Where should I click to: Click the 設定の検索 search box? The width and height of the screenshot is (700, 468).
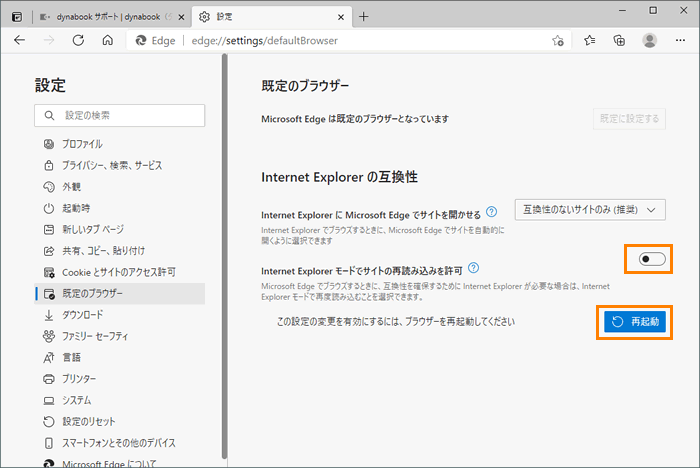(120, 116)
